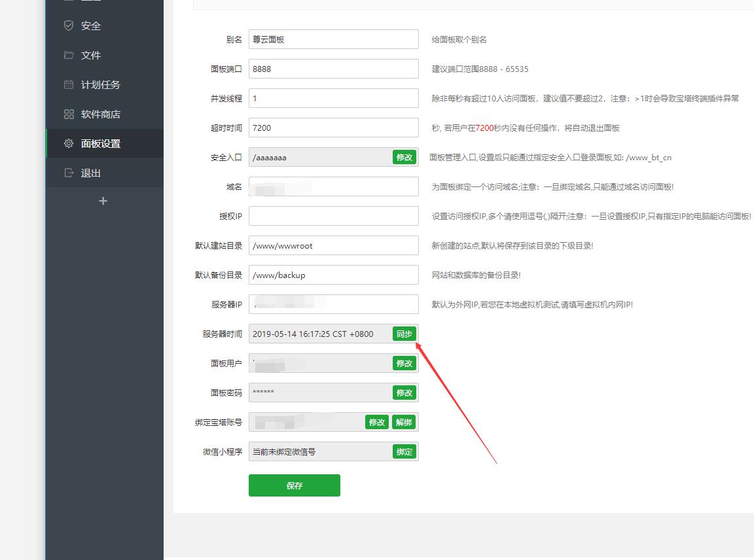Click the grid icon beside 软件商店
Screen dimensions: 754x560
click(x=69, y=114)
